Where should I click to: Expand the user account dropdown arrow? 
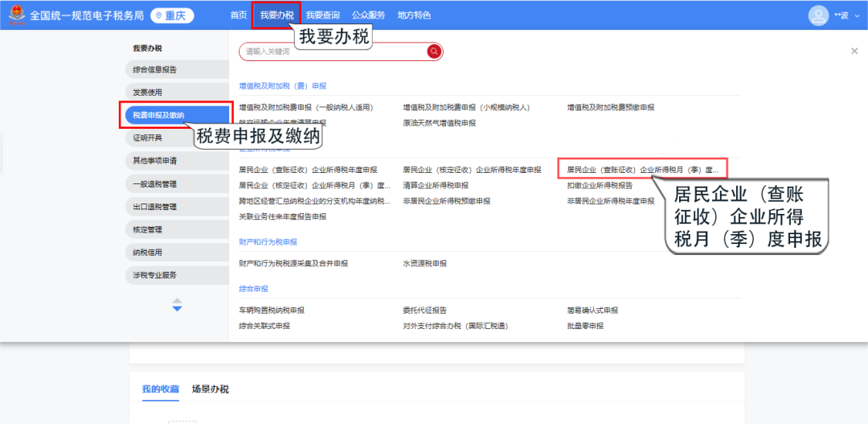click(x=857, y=16)
